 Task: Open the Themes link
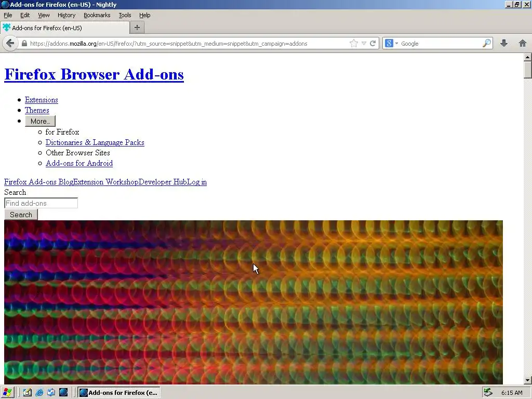click(37, 110)
